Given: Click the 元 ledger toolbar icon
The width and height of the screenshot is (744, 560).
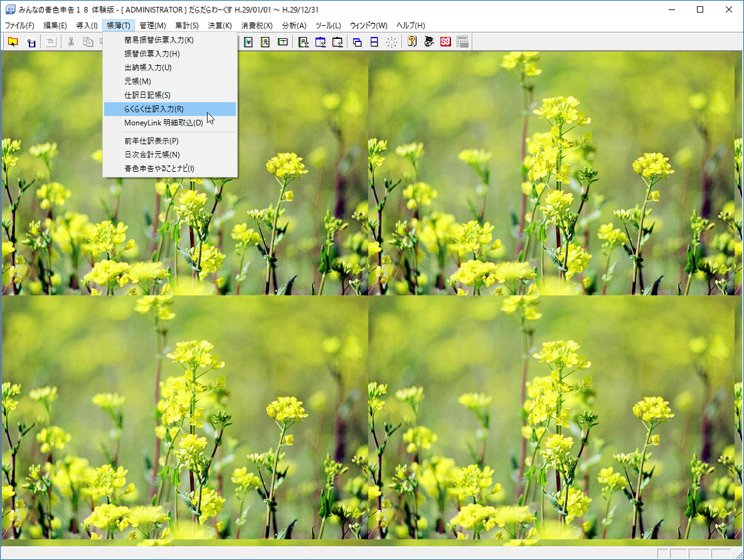Looking at the screenshot, I should tap(265, 42).
